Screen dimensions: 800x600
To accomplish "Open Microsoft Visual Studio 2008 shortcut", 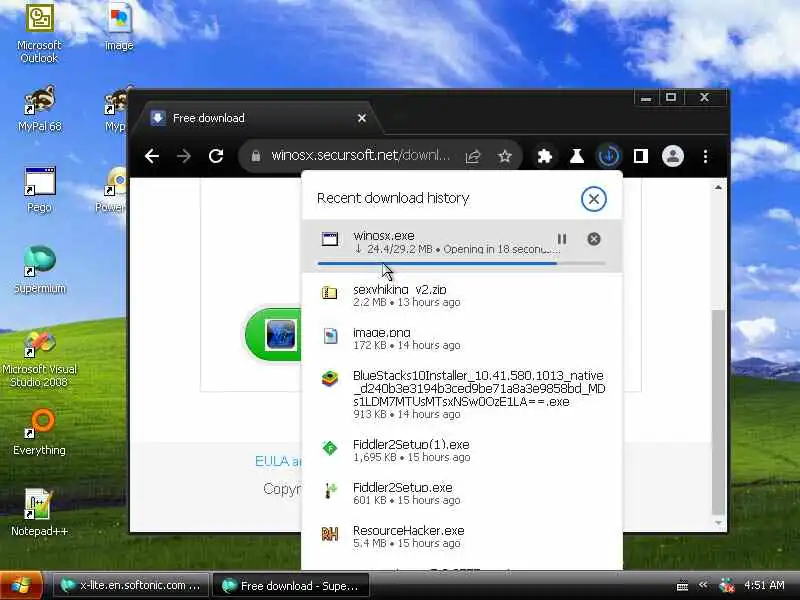I will [x=39, y=359].
